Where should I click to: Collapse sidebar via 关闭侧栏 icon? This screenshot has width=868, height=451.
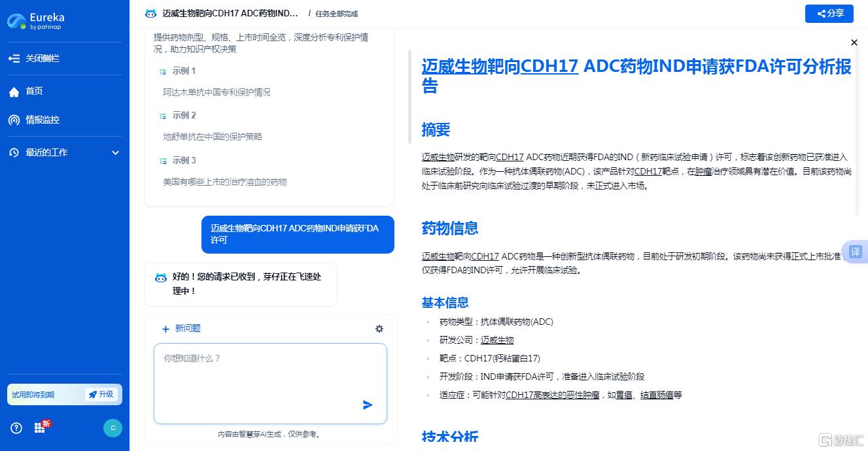14,59
